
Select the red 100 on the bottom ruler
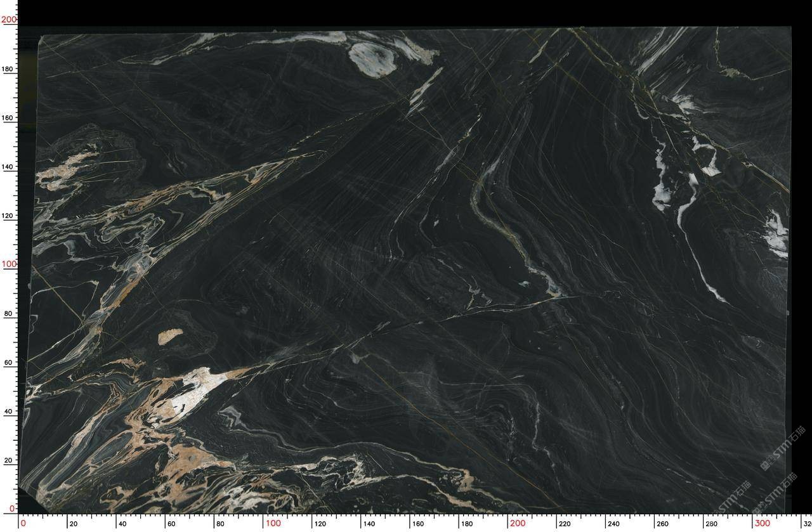(x=273, y=523)
